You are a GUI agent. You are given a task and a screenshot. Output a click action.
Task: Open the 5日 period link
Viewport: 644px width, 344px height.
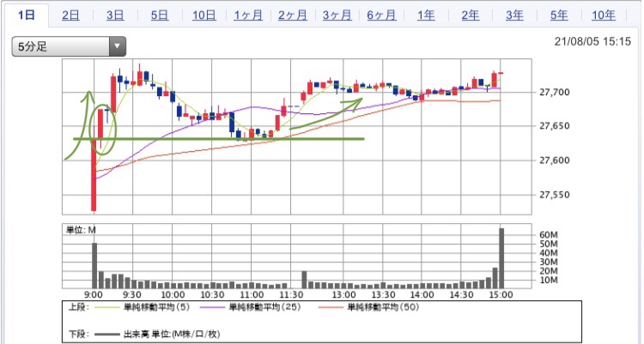[x=160, y=15]
